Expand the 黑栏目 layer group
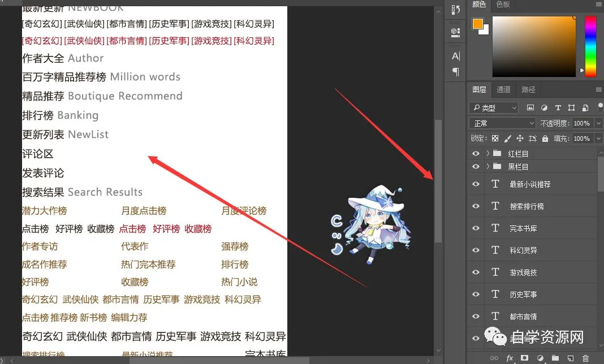604x364 pixels. [487, 166]
